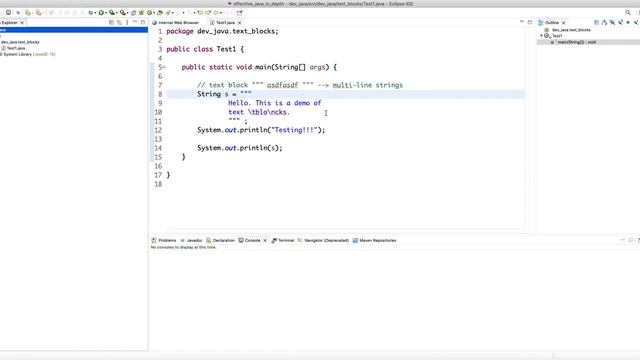Viewport: 640px width, 360px height.
Task: Minimize the Package Explorer panel
Action: pyautogui.click(x=135, y=21)
